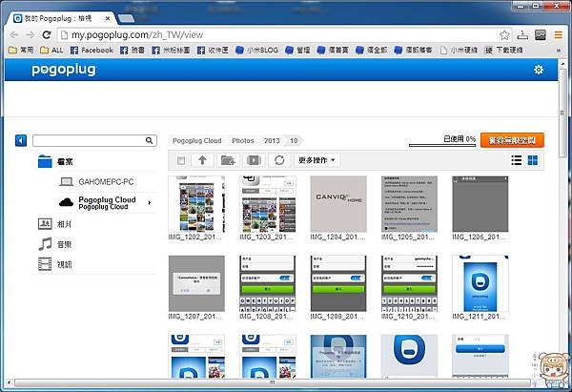Viewport: 572px width, 392px height.
Task: Select the 10 breadcrumb folder
Action: 294,140
